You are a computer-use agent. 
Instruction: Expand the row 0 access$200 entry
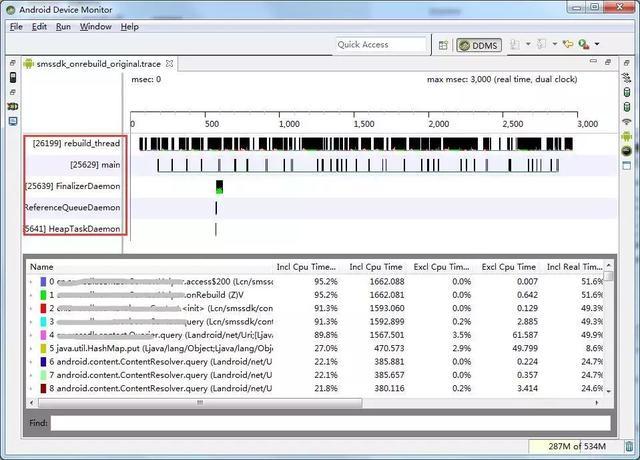pos(31,282)
